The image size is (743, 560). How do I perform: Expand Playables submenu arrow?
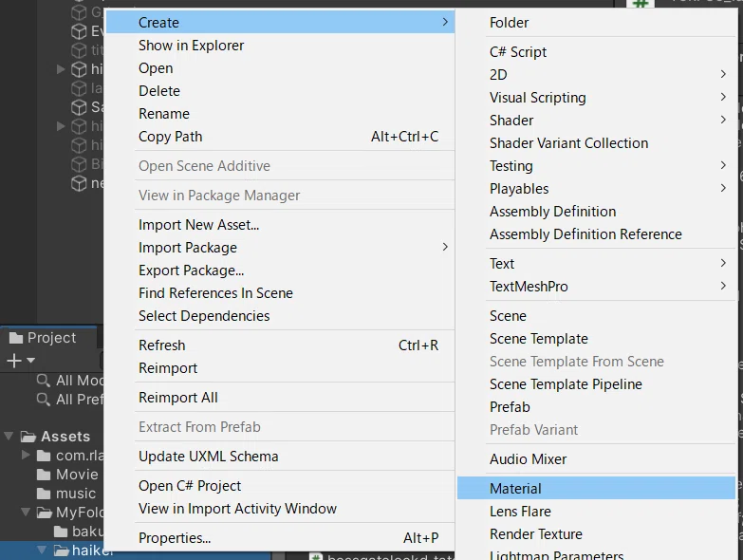723,188
